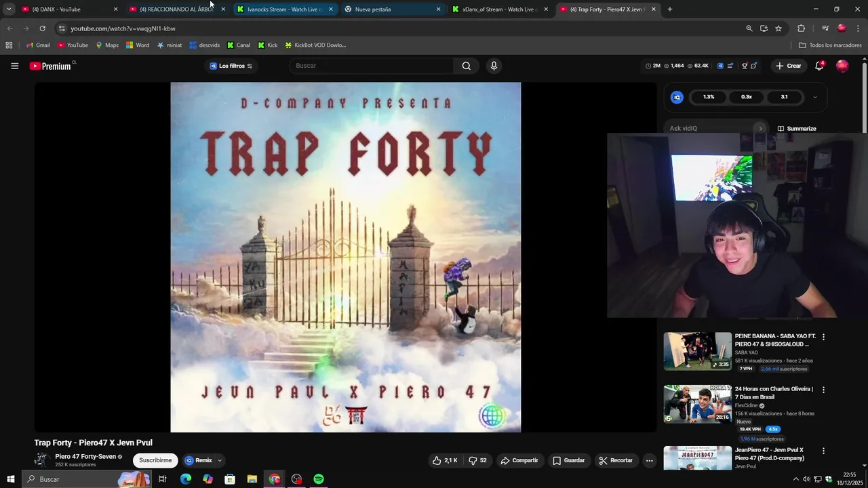This screenshot has height=488, width=868.
Task: Switch to xDanx_of Stream tab
Action: pos(500,9)
